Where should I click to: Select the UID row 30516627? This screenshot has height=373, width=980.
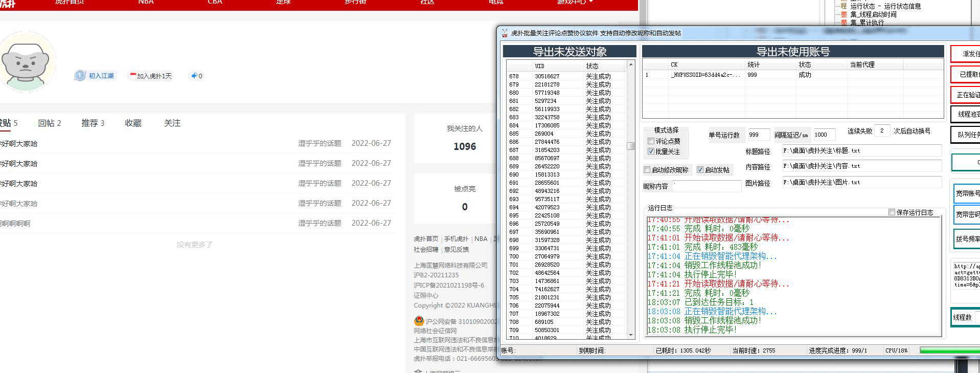[566, 76]
